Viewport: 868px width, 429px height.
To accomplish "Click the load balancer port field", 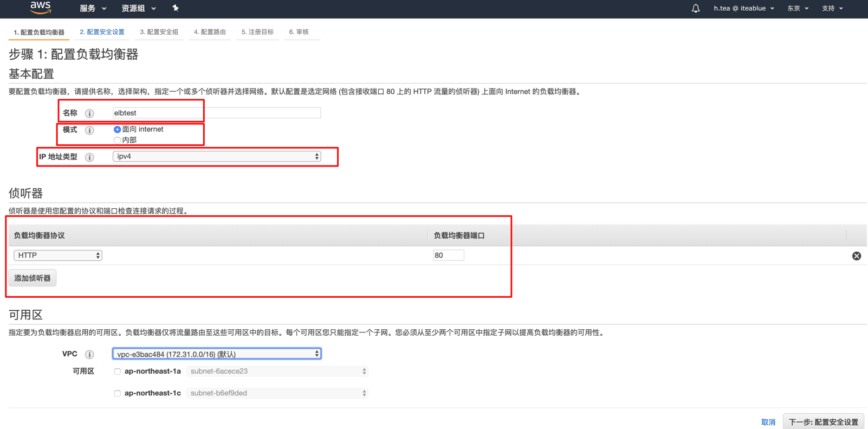I will click(x=448, y=255).
